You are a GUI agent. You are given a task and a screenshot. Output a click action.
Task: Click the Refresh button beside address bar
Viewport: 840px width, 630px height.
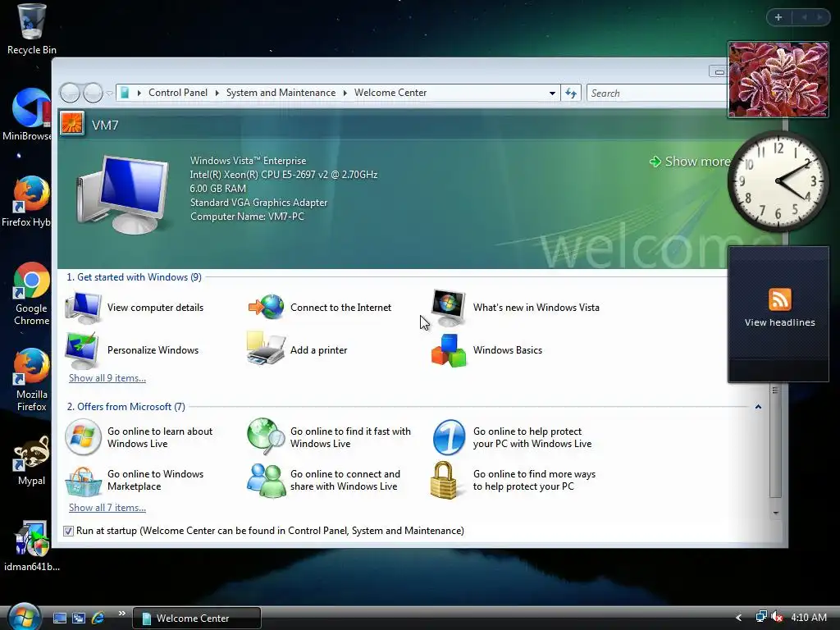point(571,94)
